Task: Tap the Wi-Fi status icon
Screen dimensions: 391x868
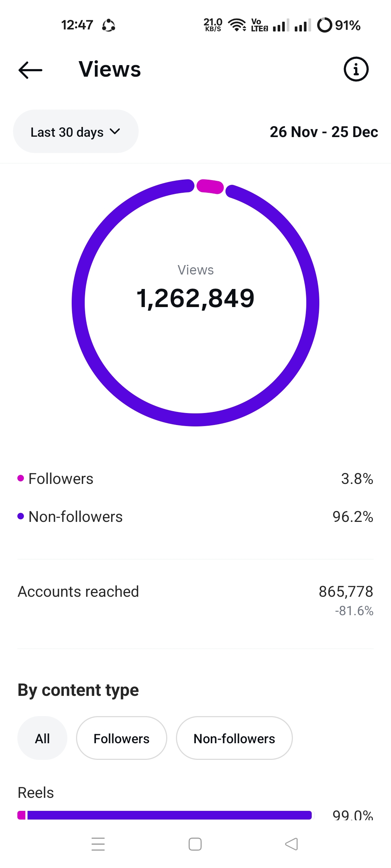Action: pyautogui.click(x=237, y=25)
